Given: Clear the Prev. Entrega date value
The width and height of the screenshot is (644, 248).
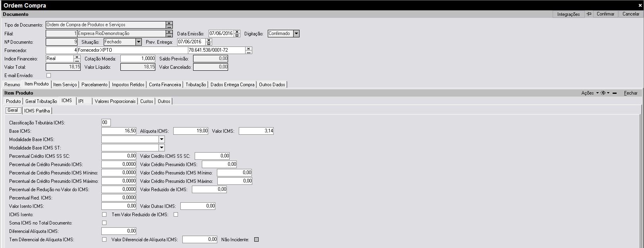Looking at the screenshot, I should (209, 40).
